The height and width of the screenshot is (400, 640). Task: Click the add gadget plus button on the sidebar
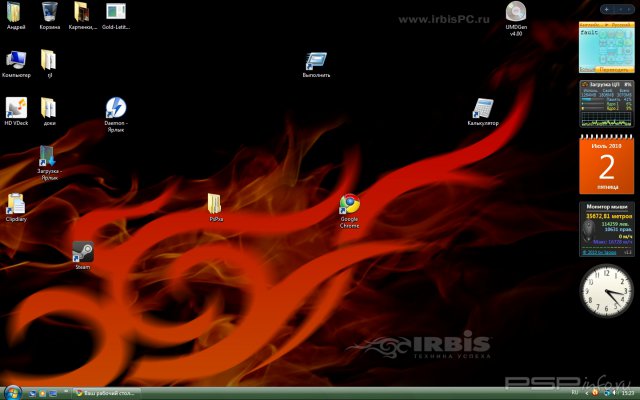606,8
